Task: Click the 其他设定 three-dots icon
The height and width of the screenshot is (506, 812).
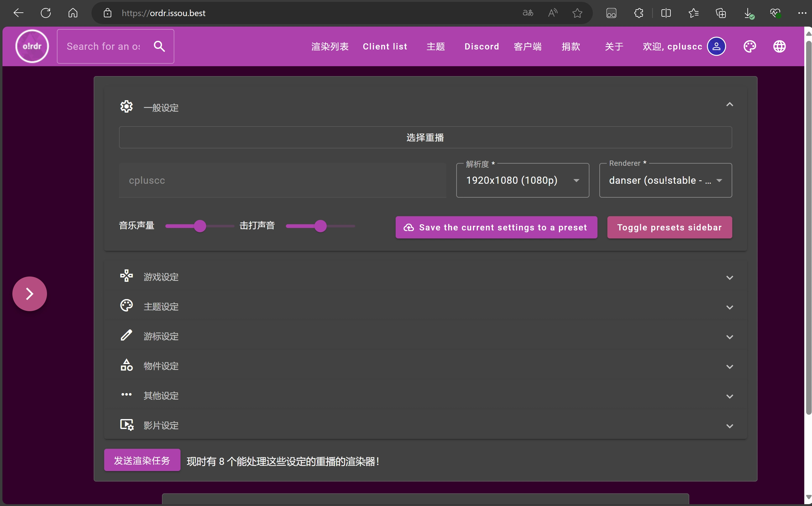Action: point(126,395)
